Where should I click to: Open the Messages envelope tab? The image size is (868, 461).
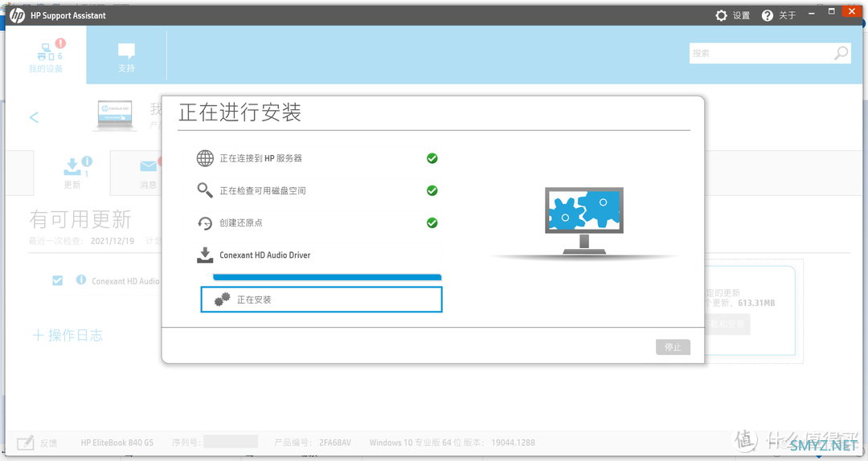point(148,173)
